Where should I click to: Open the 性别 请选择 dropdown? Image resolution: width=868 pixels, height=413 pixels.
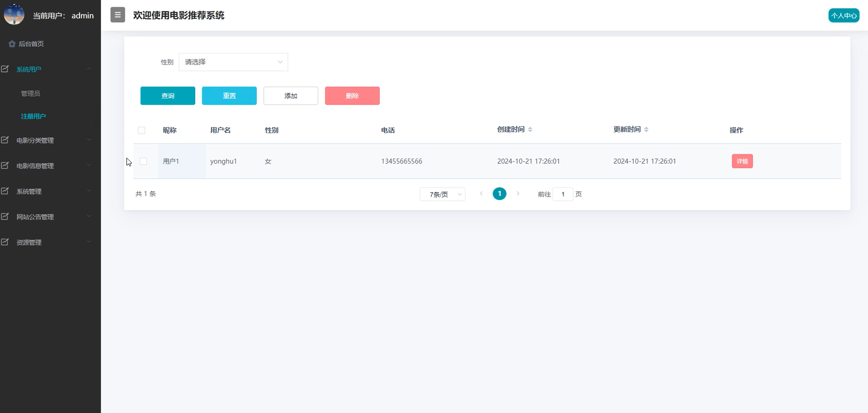click(x=233, y=62)
